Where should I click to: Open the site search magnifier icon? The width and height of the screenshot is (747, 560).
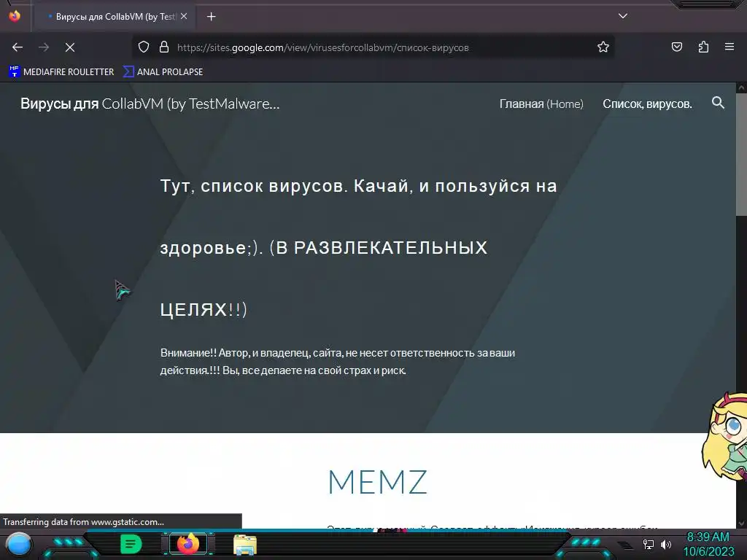coord(718,103)
